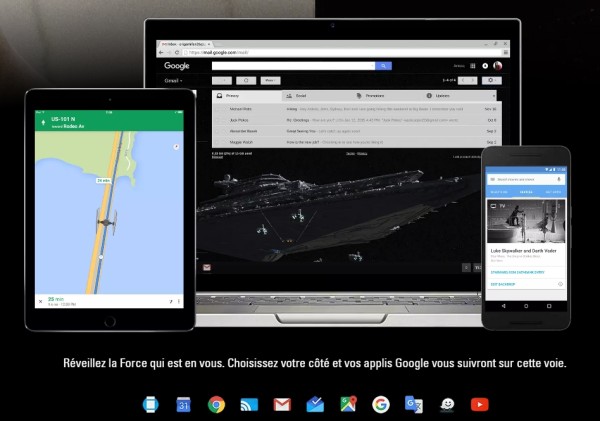Open the Chrome app icon in bottom row
Screen dimensions: 600x421
tap(216, 405)
